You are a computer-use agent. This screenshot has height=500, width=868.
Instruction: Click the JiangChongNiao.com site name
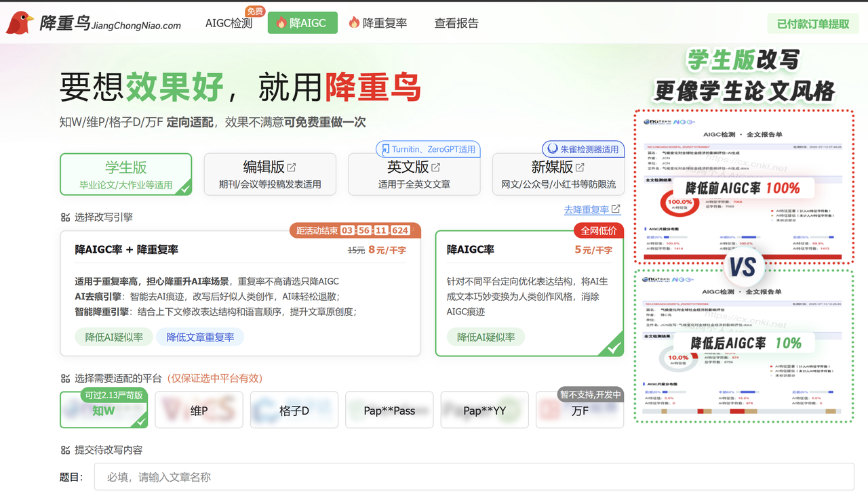[136, 26]
